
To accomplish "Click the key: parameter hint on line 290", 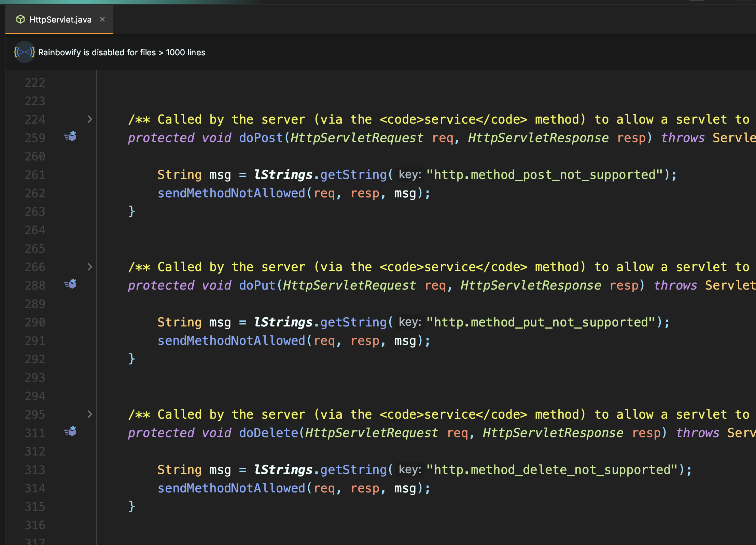I will click(x=410, y=322).
